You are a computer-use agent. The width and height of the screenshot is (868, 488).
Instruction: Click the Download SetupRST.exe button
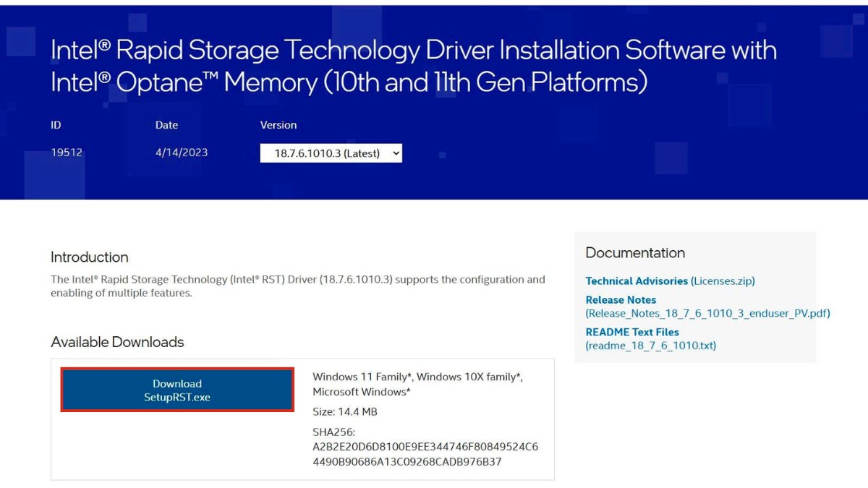point(177,390)
